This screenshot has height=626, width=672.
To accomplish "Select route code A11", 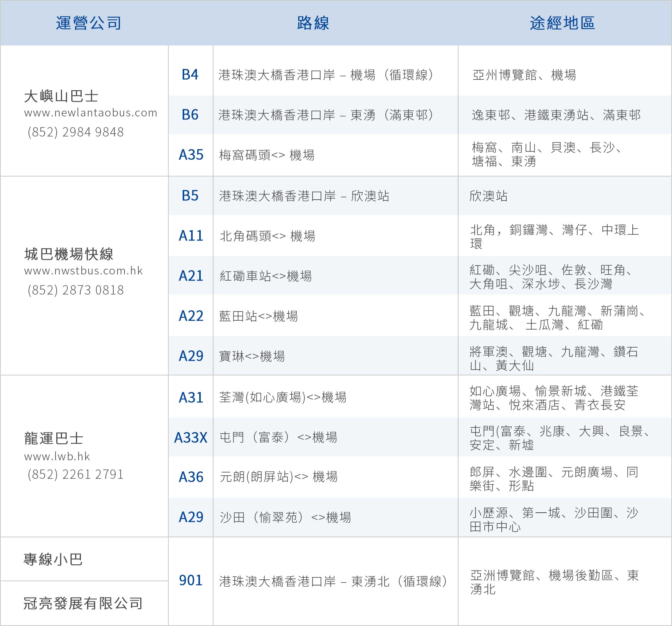I will [x=191, y=236].
